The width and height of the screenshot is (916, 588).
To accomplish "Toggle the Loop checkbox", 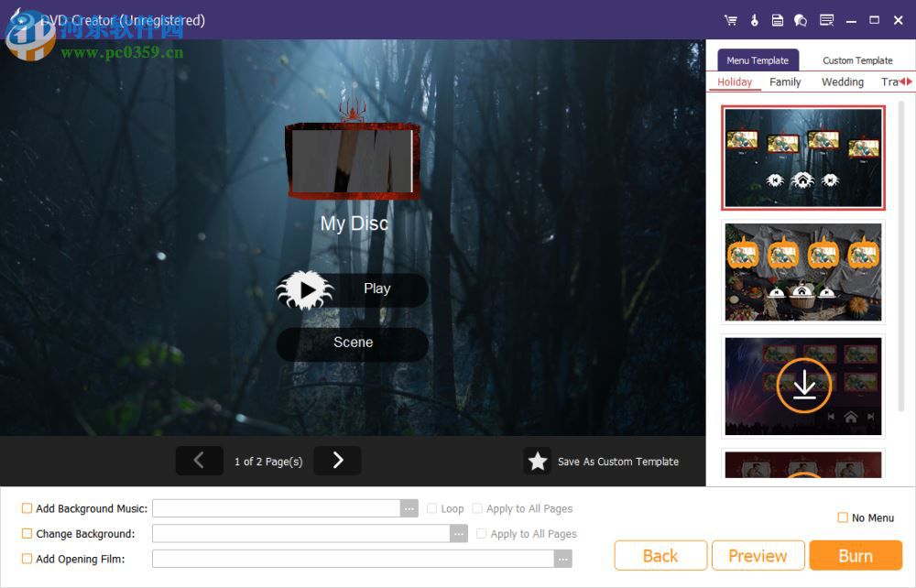I will 431,508.
